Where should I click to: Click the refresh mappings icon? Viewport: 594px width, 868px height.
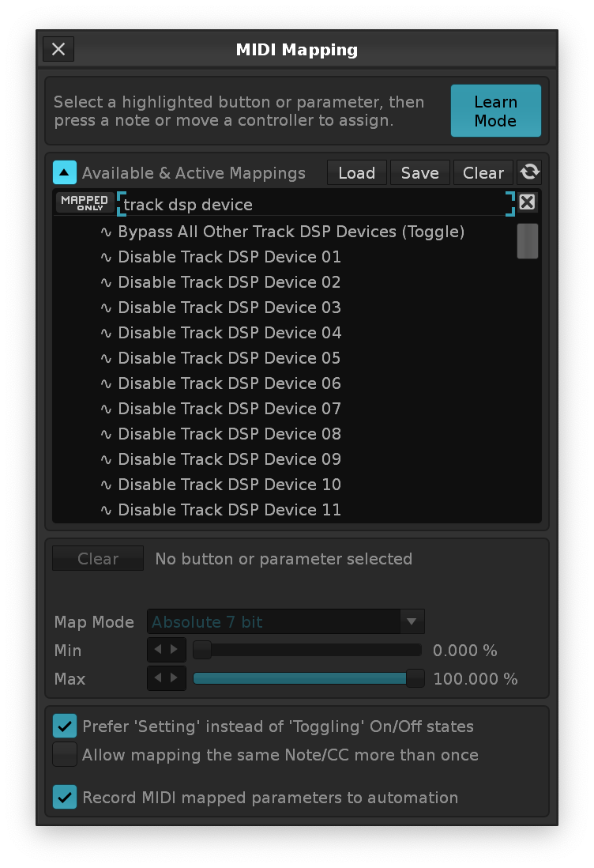pos(528,172)
